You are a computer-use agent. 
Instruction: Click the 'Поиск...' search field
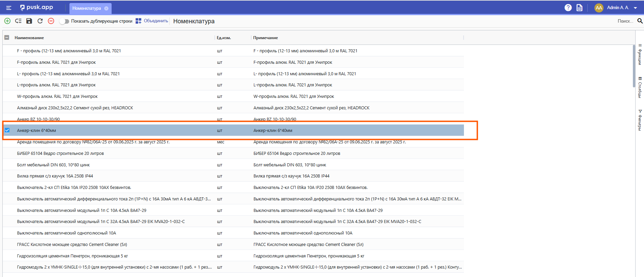pyautogui.click(x=625, y=21)
